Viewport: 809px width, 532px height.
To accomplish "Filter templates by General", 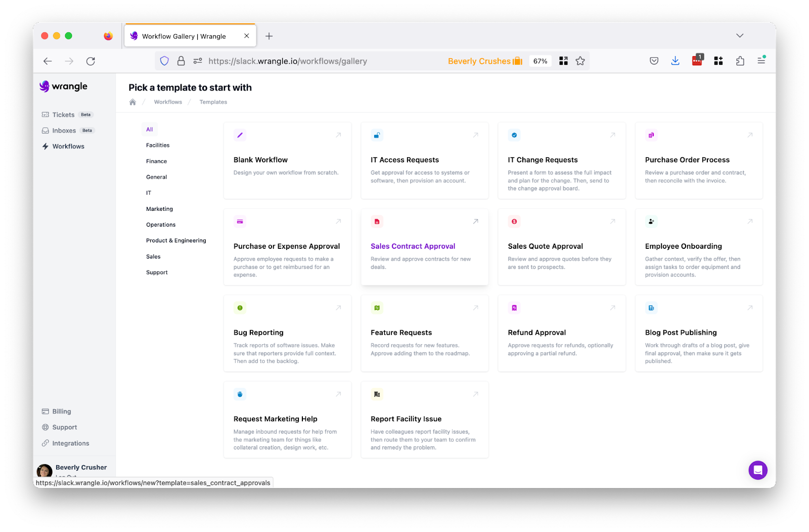I will click(x=157, y=177).
